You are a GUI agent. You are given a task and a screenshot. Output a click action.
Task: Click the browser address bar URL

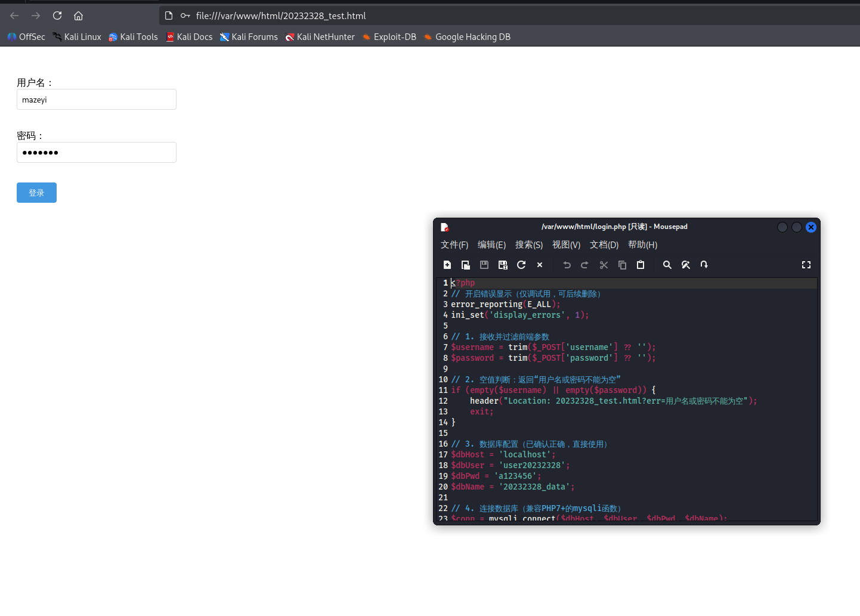tap(281, 16)
